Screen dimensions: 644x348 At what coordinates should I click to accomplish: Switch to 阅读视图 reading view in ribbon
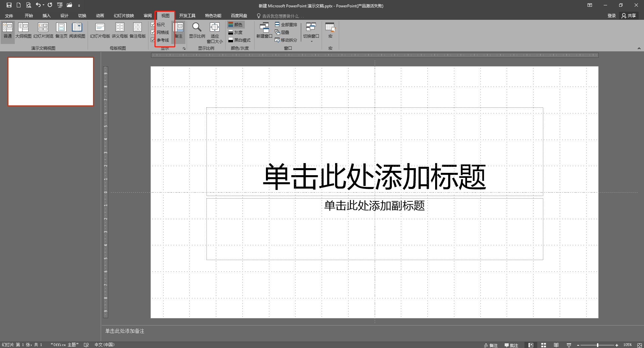pyautogui.click(x=77, y=30)
